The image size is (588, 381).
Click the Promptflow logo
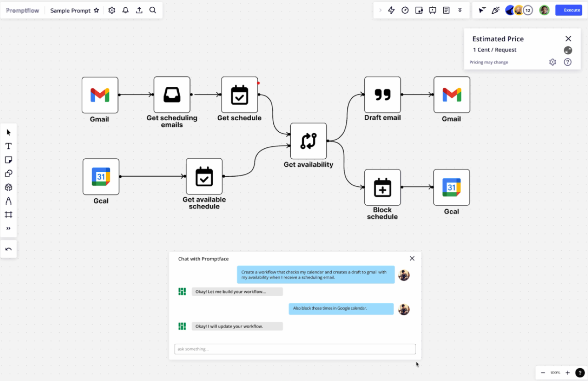coord(23,11)
